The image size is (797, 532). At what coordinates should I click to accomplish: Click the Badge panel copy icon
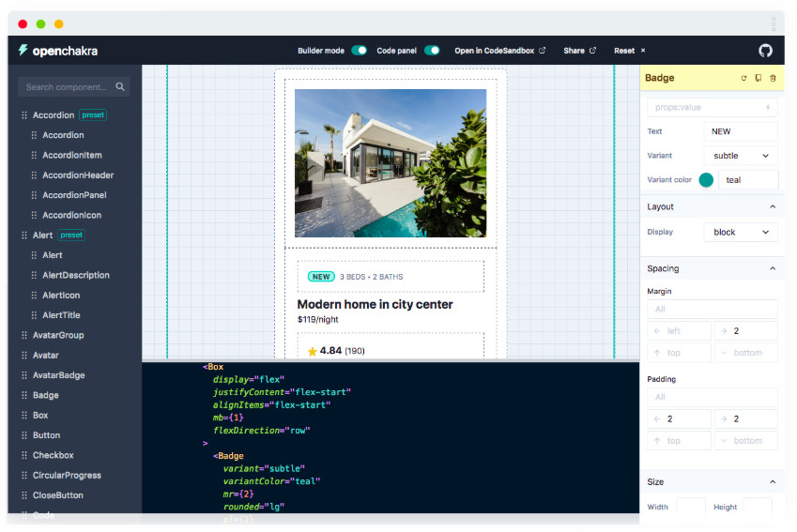pos(758,78)
